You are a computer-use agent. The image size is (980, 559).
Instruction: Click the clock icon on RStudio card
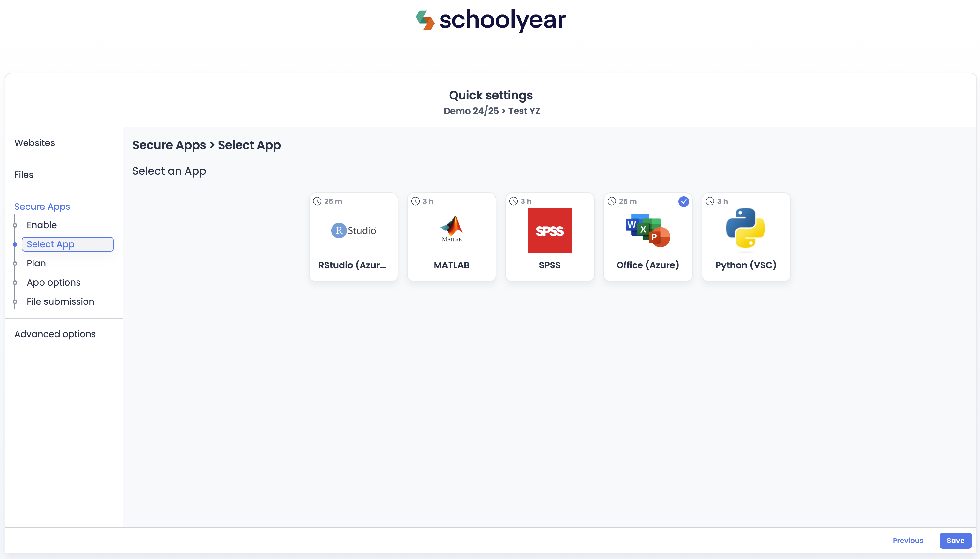tap(317, 201)
